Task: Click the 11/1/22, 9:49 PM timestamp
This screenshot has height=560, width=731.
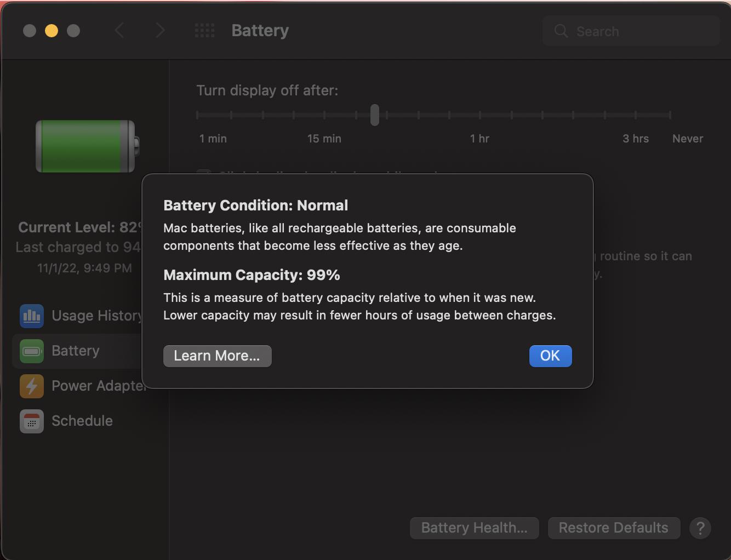Action: 84,268
